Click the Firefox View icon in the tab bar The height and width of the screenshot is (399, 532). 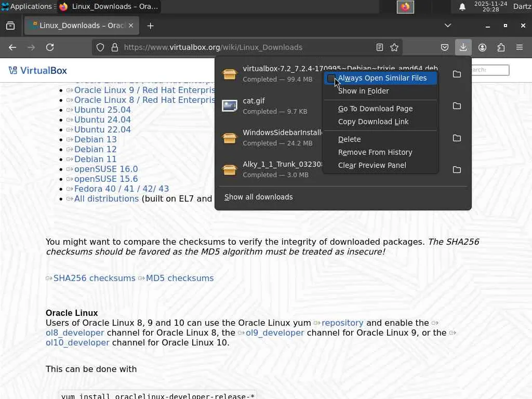click(10, 26)
